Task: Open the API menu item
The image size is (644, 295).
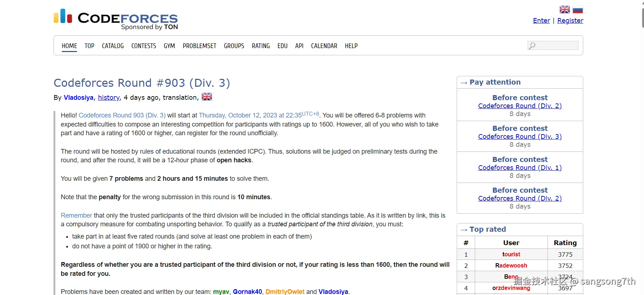Action: point(299,46)
